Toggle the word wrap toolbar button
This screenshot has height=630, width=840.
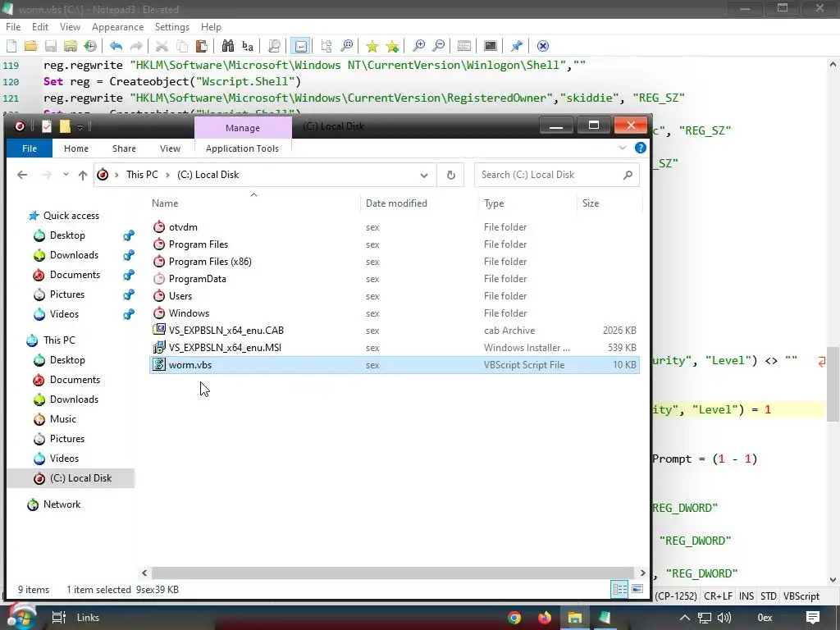pos(301,46)
